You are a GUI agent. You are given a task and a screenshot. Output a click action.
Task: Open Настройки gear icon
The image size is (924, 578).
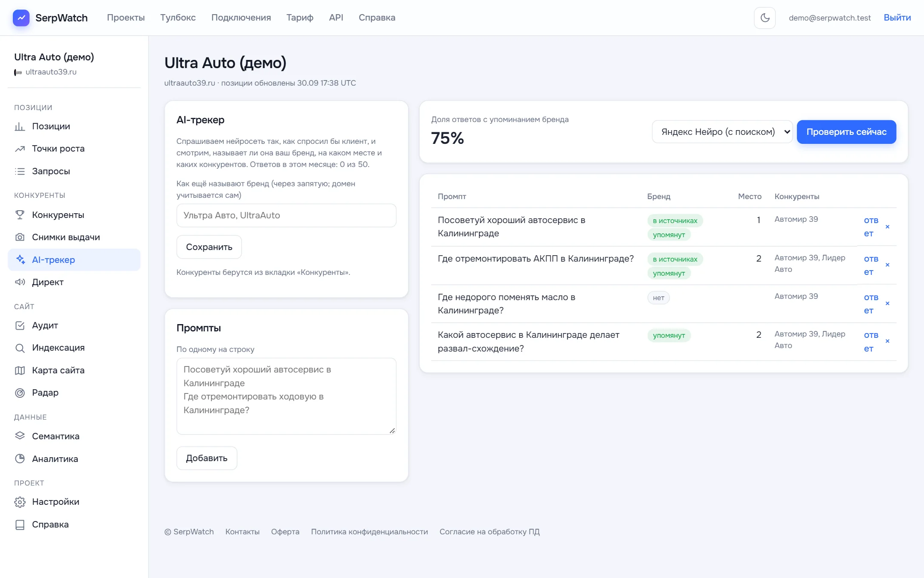coord(20,502)
